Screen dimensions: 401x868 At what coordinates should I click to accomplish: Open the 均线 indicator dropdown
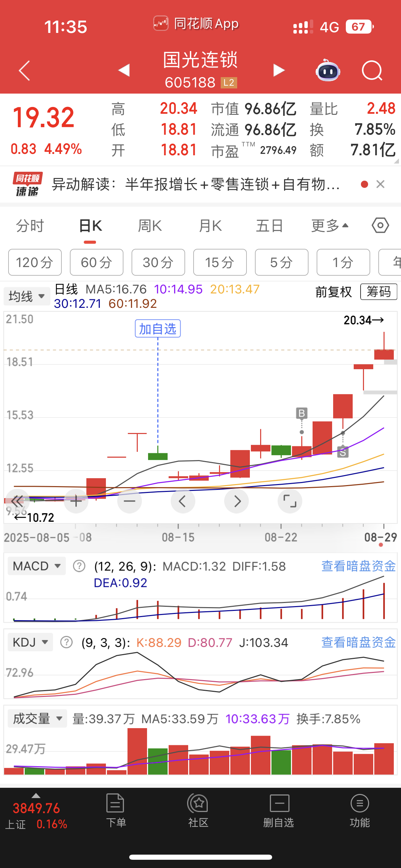[x=27, y=296]
